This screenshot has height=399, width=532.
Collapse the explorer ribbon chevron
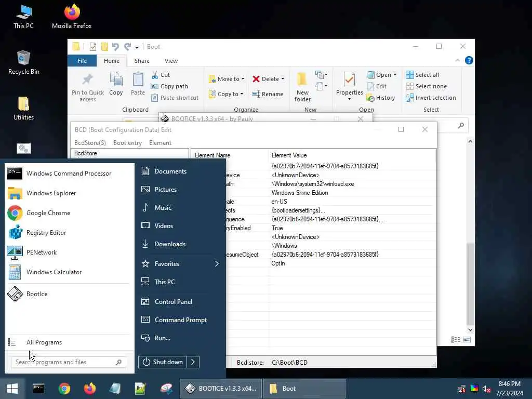click(457, 60)
